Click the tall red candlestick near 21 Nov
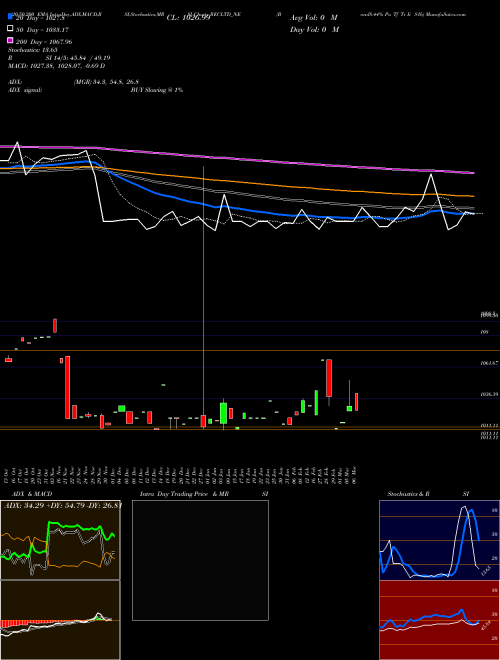500x660 pixels. click(x=67, y=387)
